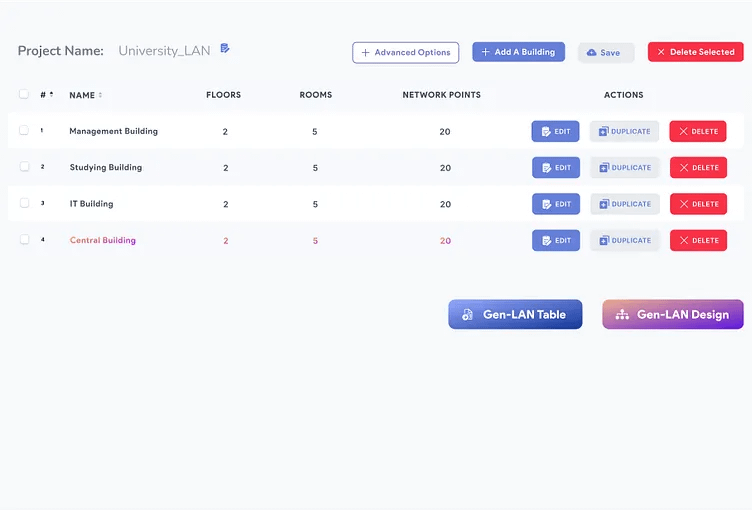Sort buildings by NAME column arrow
This screenshot has width=752, height=510.
click(100, 95)
